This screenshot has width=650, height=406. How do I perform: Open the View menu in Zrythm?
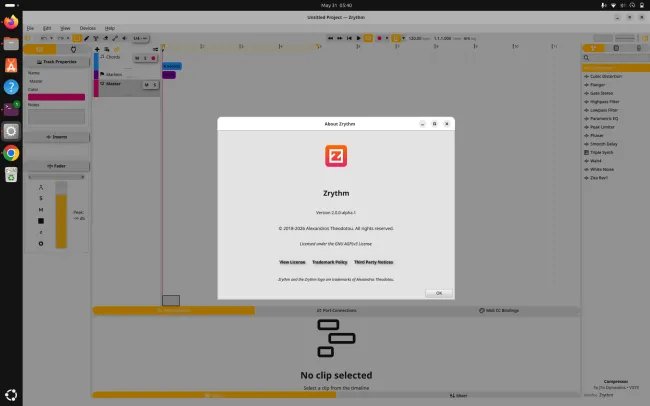[x=65, y=28]
